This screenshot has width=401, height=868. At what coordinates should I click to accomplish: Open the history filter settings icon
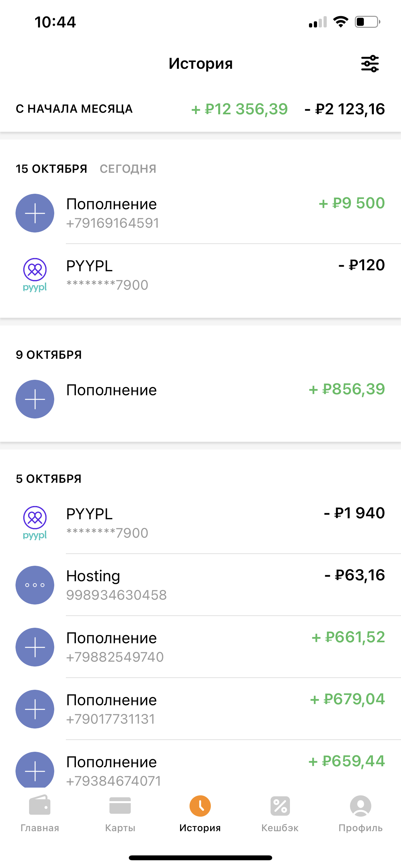[370, 64]
